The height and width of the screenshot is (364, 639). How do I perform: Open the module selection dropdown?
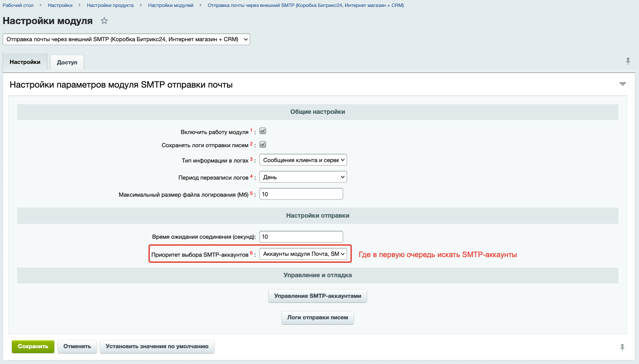[x=127, y=39]
